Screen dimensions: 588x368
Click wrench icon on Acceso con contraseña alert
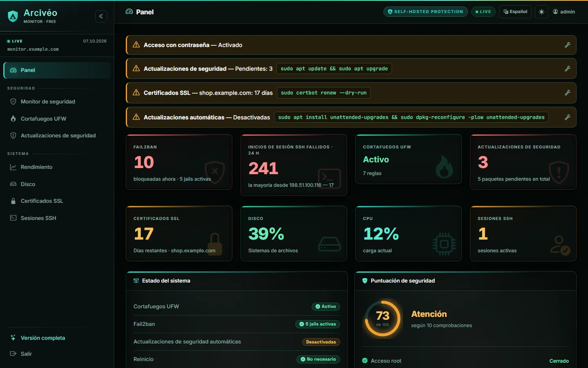[x=568, y=45]
